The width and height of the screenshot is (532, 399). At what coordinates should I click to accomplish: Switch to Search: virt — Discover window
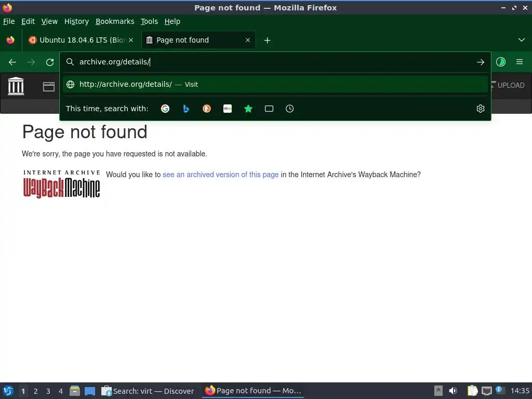[x=148, y=391]
